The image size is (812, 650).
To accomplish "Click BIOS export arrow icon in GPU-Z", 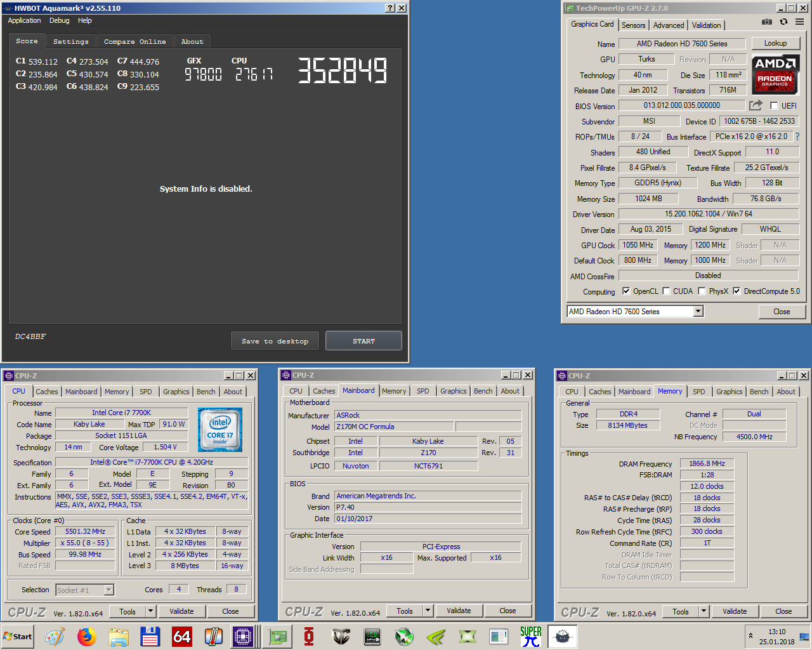I will click(x=756, y=105).
